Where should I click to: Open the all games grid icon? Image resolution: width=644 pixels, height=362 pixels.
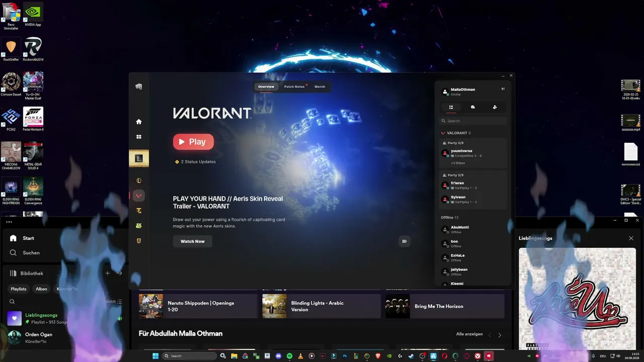click(139, 137)
